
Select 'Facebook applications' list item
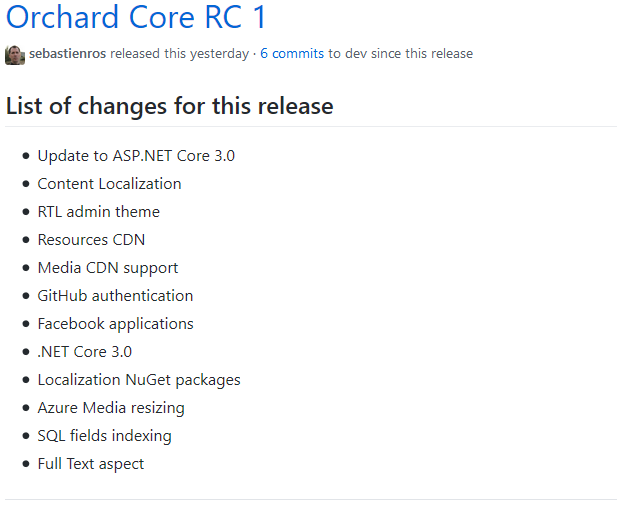pos(115,324)
